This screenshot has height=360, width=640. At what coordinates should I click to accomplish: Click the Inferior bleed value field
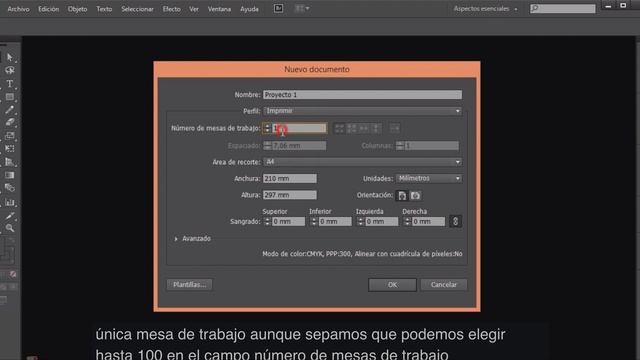tap(335, 221)
